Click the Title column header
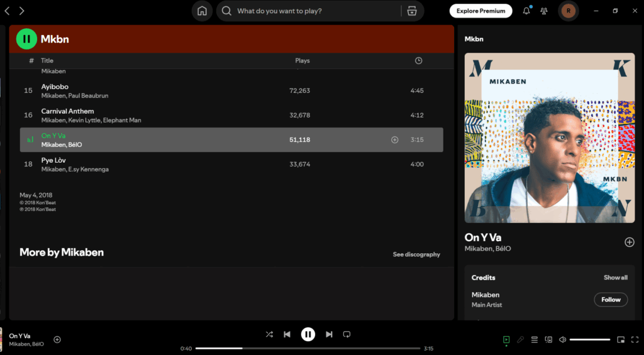644x355 pixels. (47, 61)
